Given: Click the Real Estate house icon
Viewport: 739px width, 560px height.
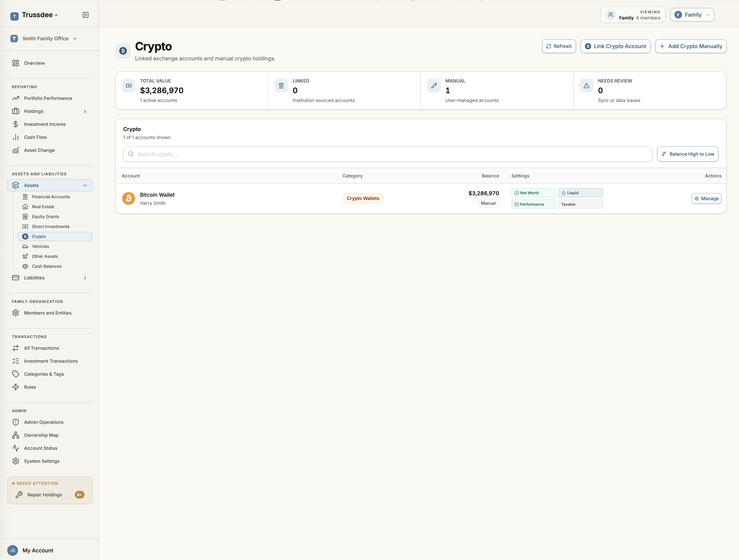Looking at the screenshot, I should (x=25, y=207).
